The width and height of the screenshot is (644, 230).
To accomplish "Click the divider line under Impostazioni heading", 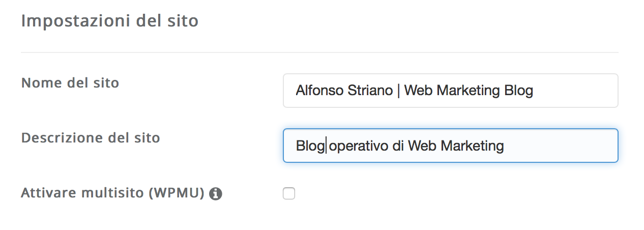I will [319, 52].
